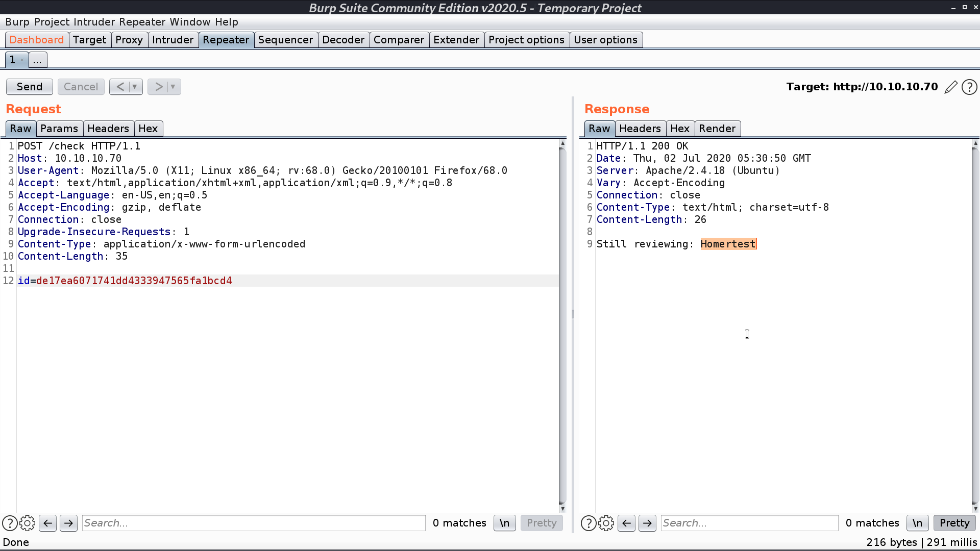
Task: Switch to Comparer tab
Action: pyautogui.click(x=399, y=40)
